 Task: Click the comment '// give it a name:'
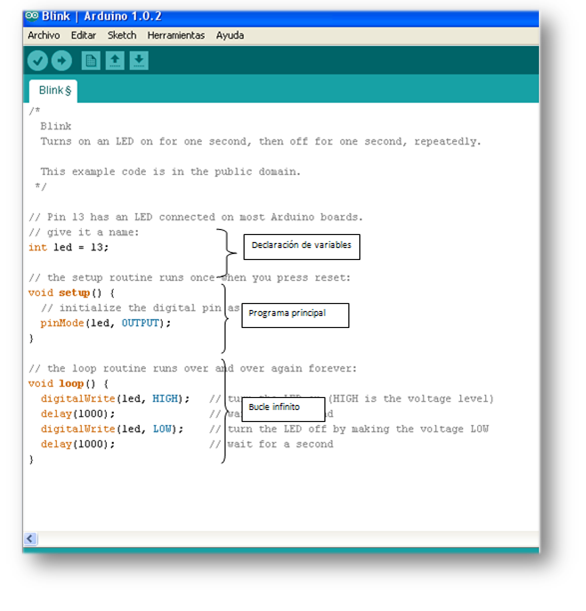click(84, 232)
